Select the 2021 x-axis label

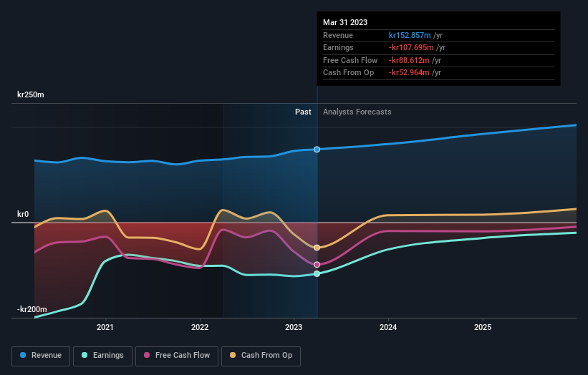coord(105,328)
